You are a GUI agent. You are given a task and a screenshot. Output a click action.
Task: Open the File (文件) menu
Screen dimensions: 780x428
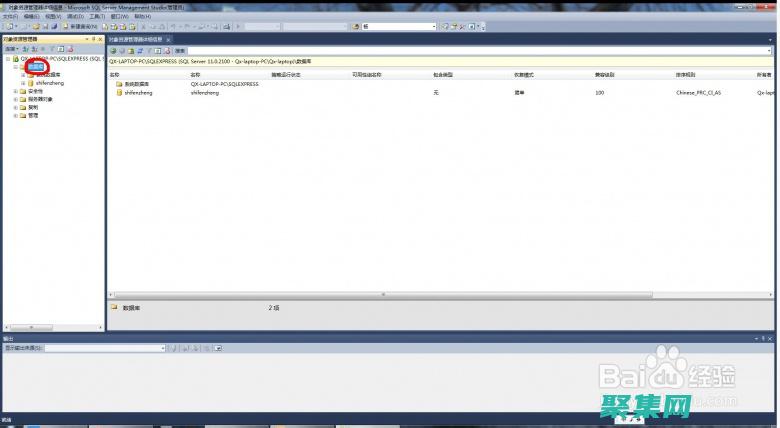(10, 16)
